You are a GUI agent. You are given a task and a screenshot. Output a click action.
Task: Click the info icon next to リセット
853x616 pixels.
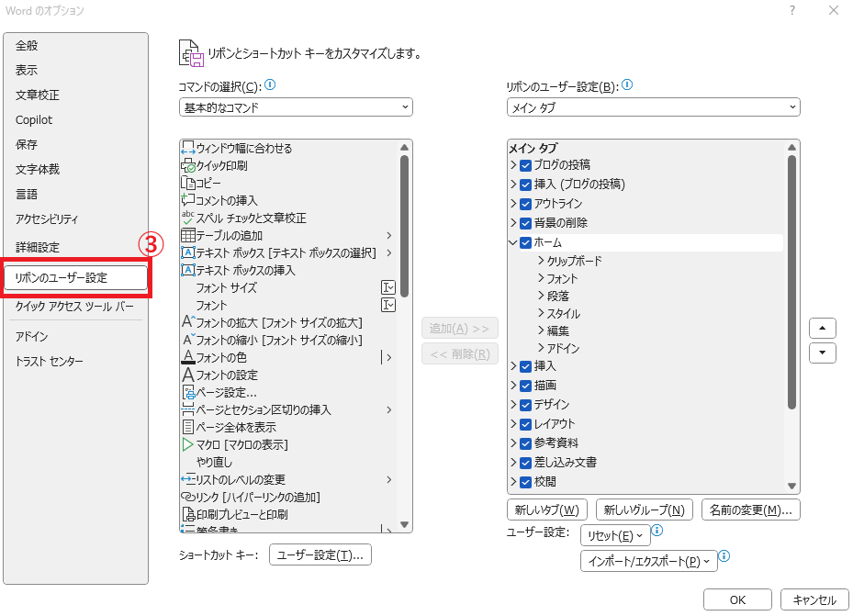coord(657,530)
